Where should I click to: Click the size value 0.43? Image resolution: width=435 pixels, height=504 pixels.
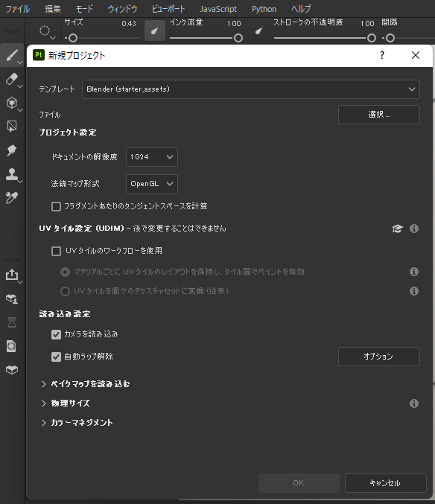(x=129, y=24)
